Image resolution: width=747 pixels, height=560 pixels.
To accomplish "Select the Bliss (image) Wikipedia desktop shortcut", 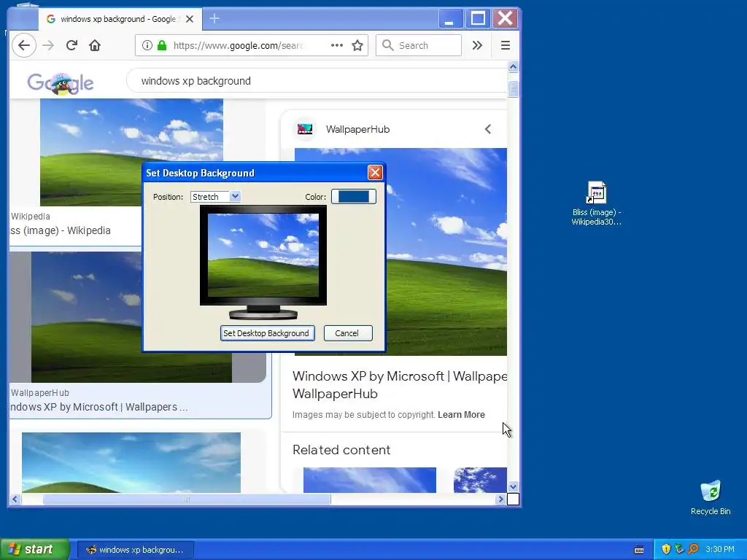I will (597, 203).
